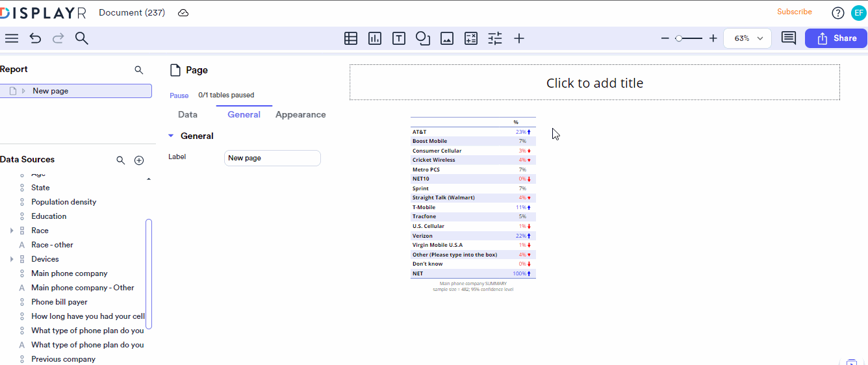Click the AT&T row in table
868x365 pixels.
[473, 132]
